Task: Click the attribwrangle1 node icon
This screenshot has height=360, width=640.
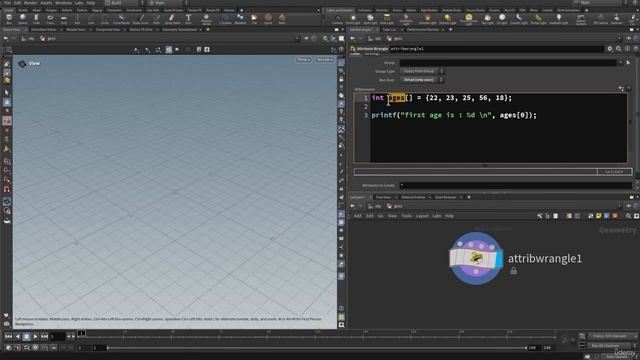Action: click(x=476, y=258)
